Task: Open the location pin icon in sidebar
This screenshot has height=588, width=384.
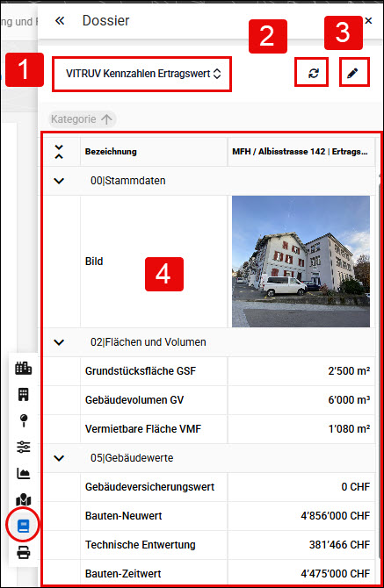Action: pos(23,420)
